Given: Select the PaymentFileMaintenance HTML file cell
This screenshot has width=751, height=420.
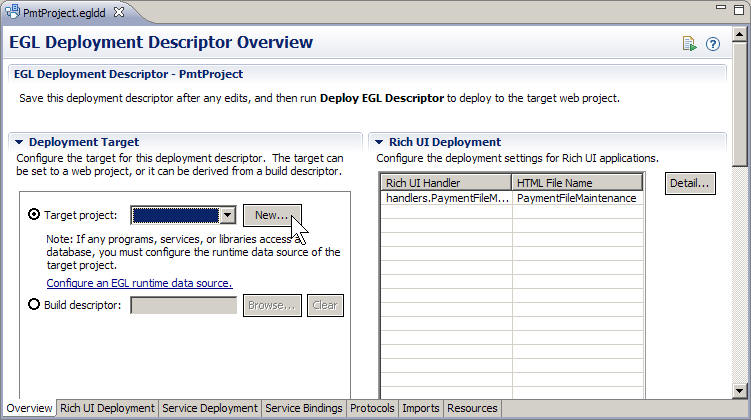Looking at the screenshot, I should 578,198.
